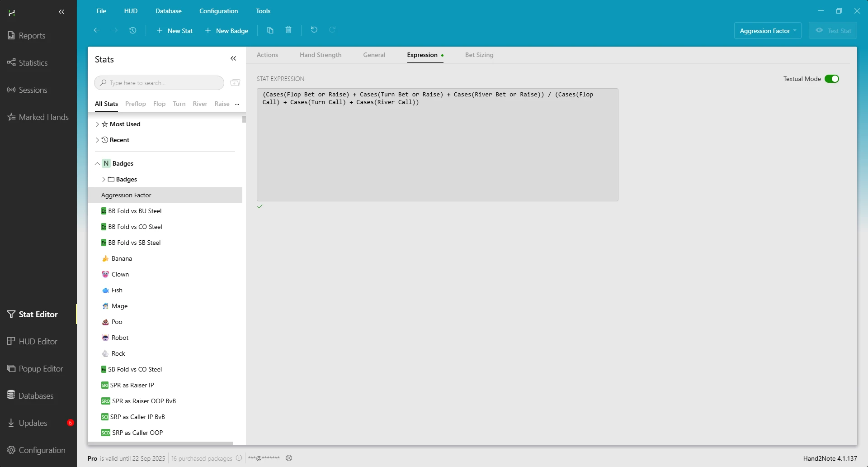Select the Banana badge in list
This screenshot has height=467, width=868.
click(122, 259)
